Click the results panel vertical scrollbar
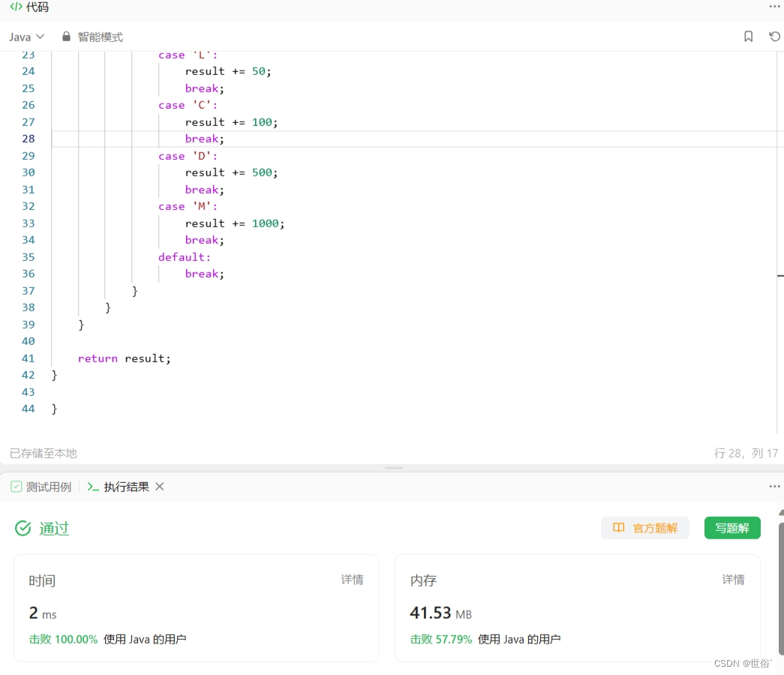This screenshot has height=675, width=784. click(781, 588)
